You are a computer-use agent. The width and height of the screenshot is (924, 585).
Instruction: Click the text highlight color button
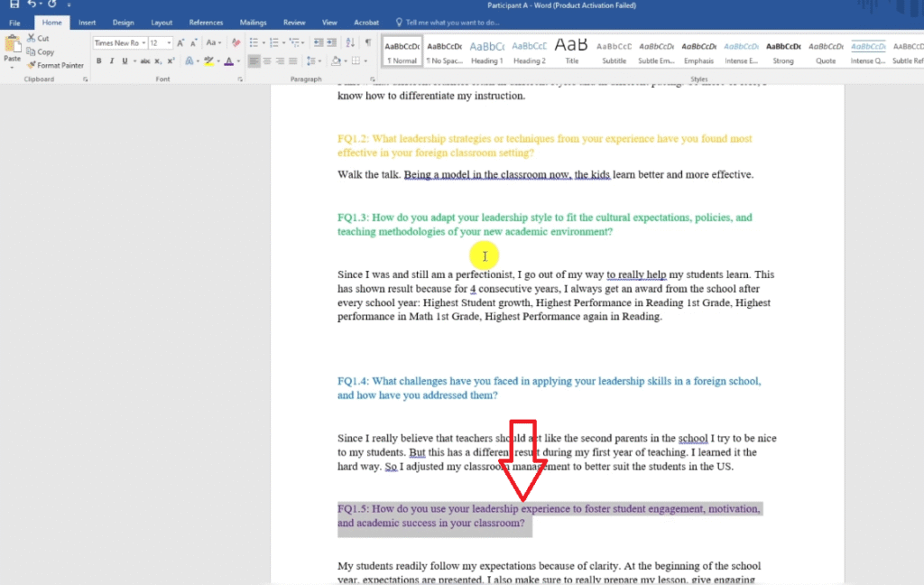tap(208, 61)
